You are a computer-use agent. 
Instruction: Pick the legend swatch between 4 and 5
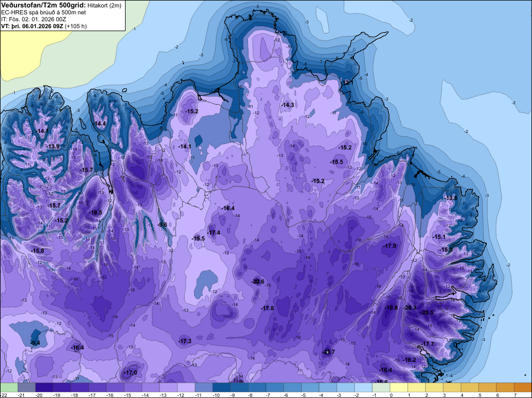tap(470, 387)
